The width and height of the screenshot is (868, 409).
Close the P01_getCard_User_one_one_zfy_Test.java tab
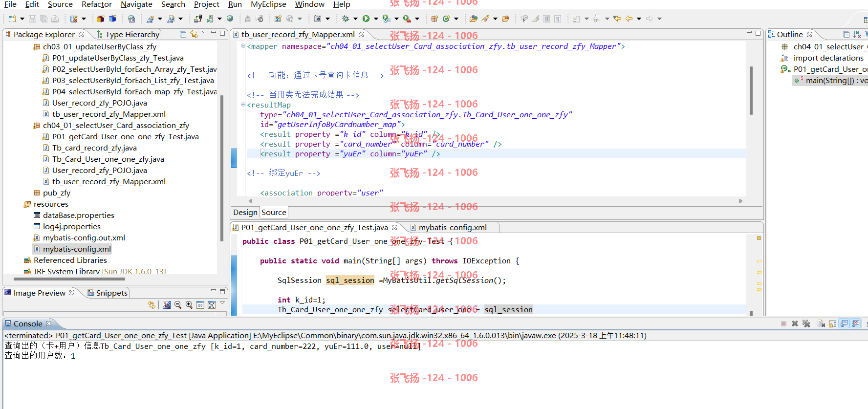coord(394,227)
